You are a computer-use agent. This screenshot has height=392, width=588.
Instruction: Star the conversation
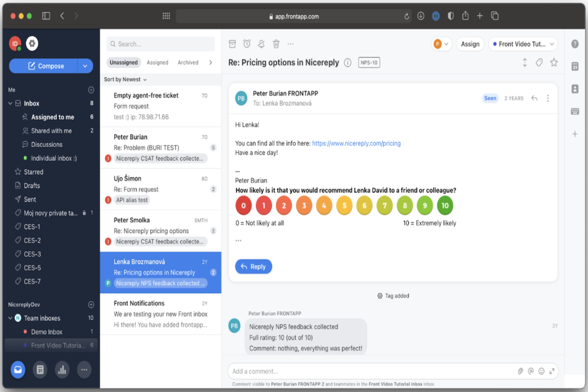(x=554, y=62)
